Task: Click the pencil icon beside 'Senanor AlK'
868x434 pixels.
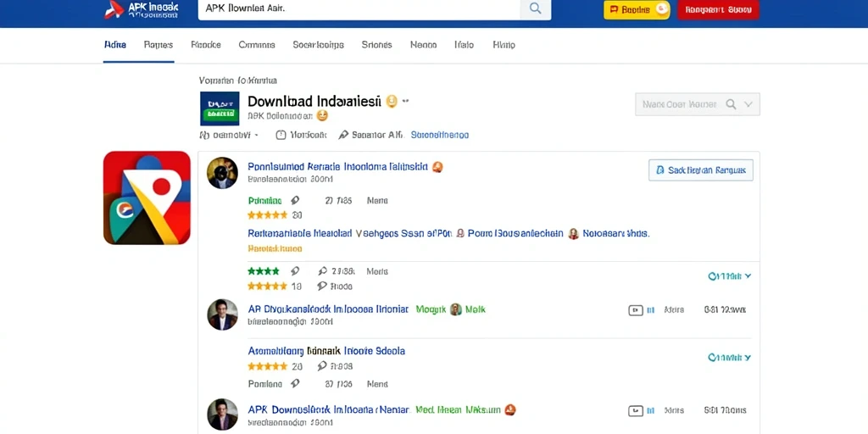Action: click(344, 135)
